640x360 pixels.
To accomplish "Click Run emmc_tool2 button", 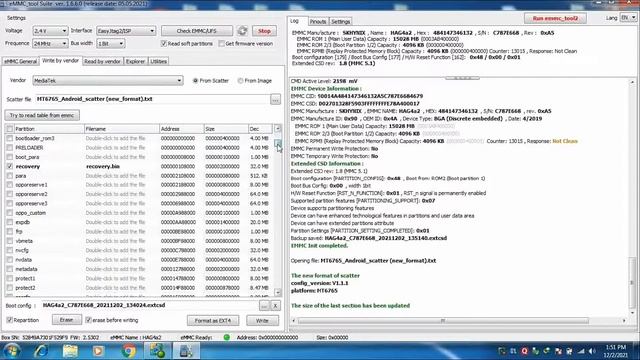I will pos(555,18).
